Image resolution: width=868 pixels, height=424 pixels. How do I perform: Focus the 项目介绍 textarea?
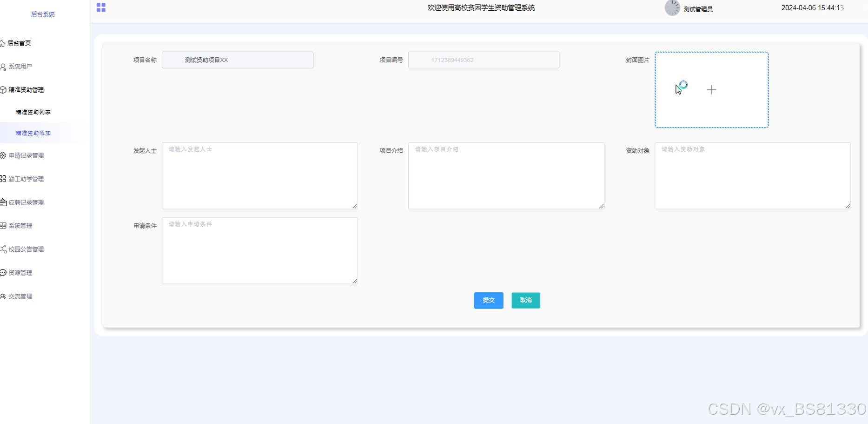tap(506, 175)
